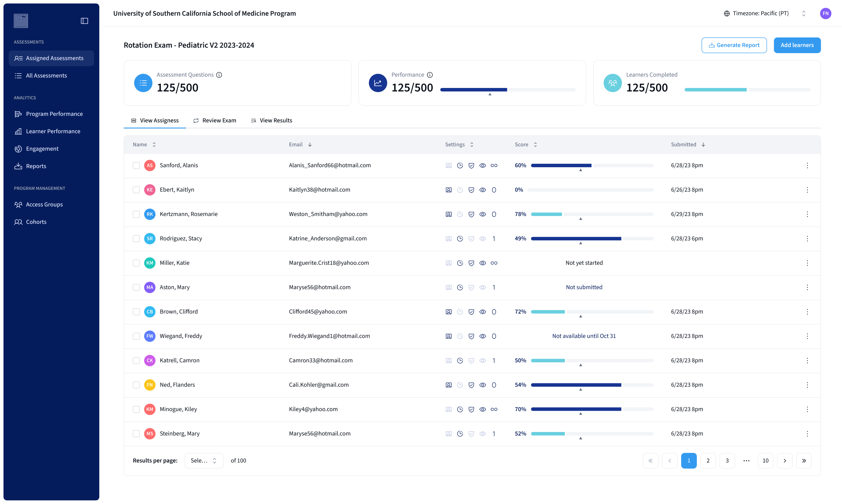This screenshot has width=842, height=504.
Task: Click the maze logo in sidebar
Action: [21, 21]
